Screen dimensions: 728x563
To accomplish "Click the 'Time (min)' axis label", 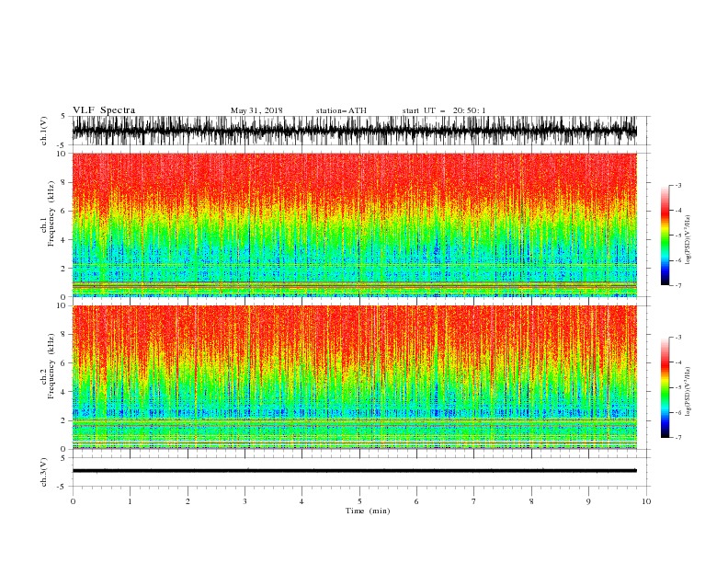I will [368, 511].
